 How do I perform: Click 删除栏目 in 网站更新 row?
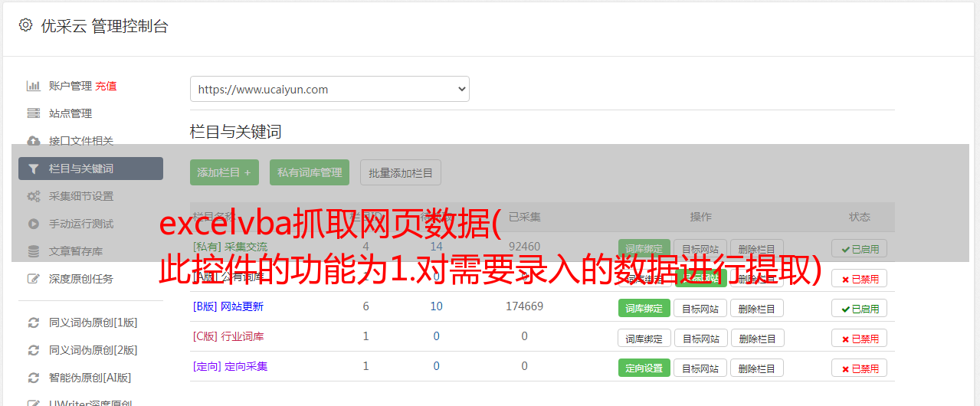click(757, 308)
